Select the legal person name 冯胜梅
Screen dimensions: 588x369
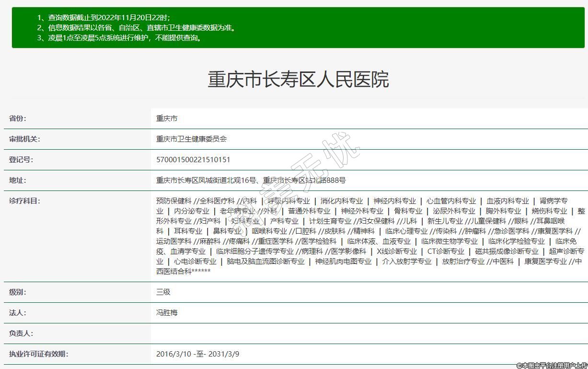(x=167, y=313)
